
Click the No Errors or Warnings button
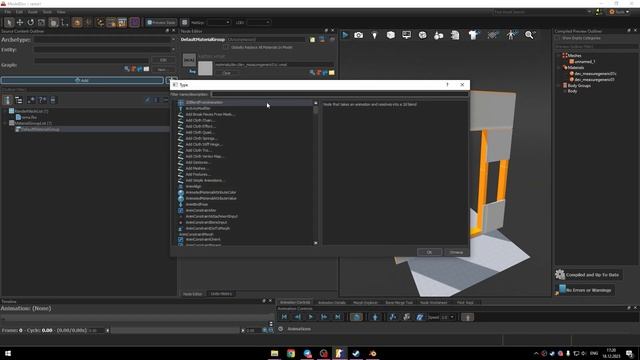point(585,290)
